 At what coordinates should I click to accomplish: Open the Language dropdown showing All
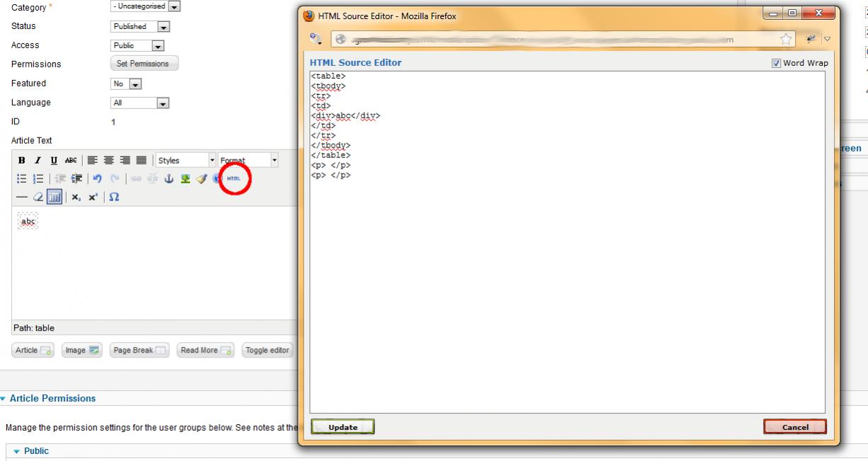click(x=140, y=103)
